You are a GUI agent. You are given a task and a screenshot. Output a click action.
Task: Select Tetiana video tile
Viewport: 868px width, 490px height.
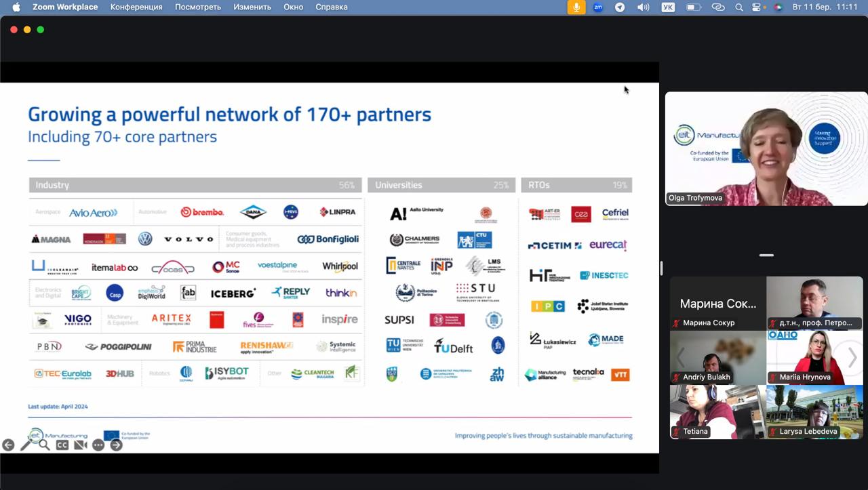[718, 411]
